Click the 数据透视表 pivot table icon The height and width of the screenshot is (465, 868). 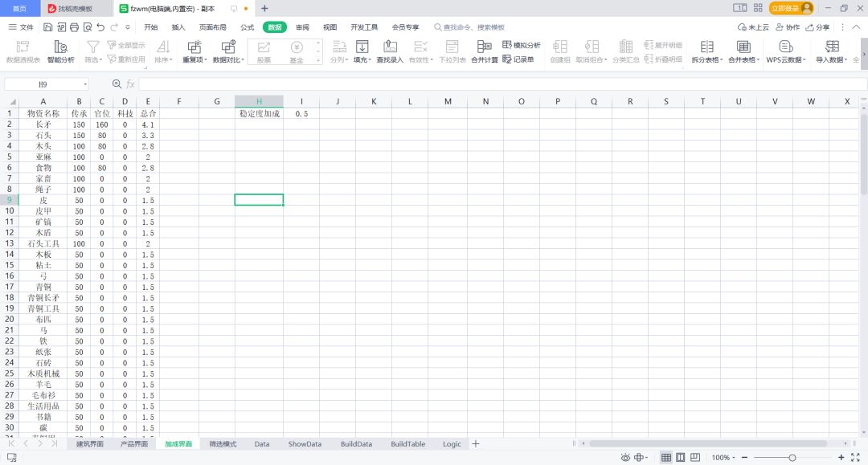click(x=23, y=51)
